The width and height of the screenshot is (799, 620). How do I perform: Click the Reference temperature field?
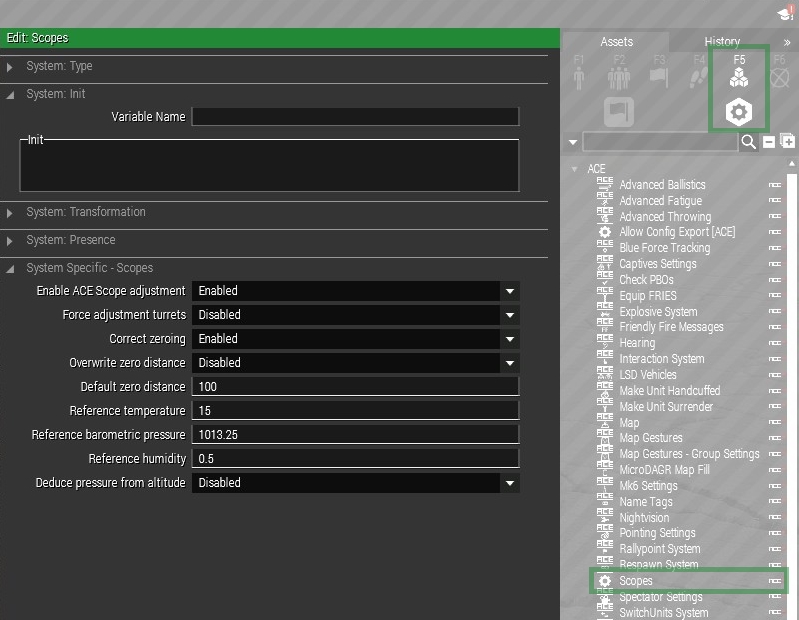(x=356, y=411)
